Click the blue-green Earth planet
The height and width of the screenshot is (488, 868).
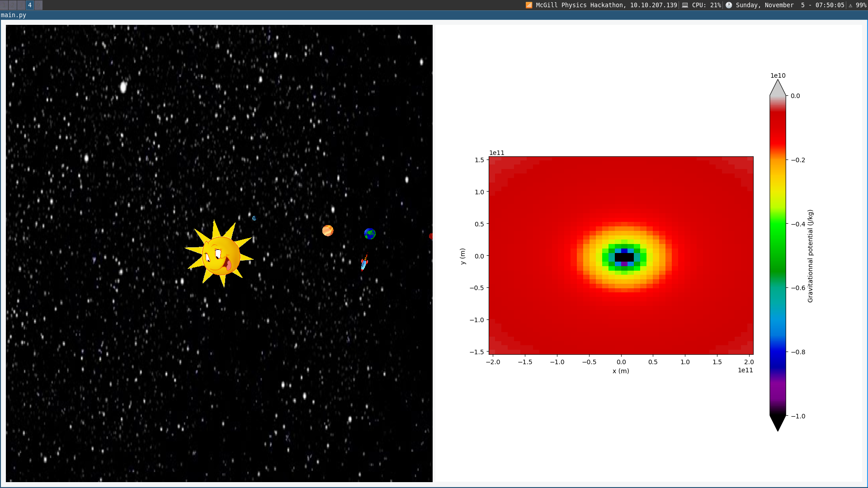pos(370,234)
